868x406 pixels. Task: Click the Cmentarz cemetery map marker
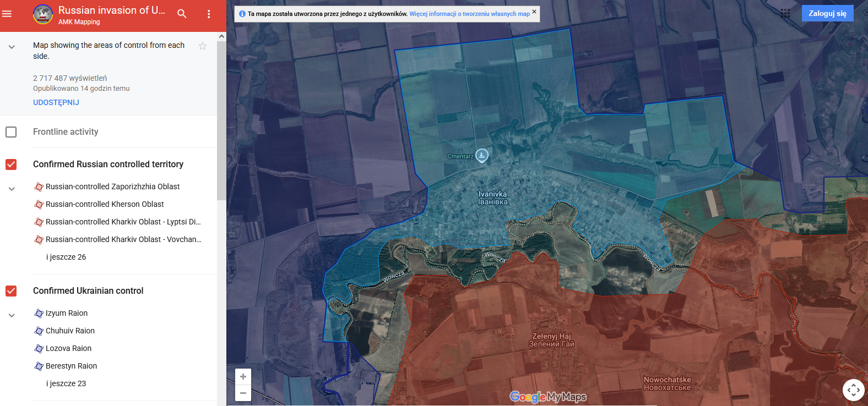pyautogui.click(x=482, y=156)
